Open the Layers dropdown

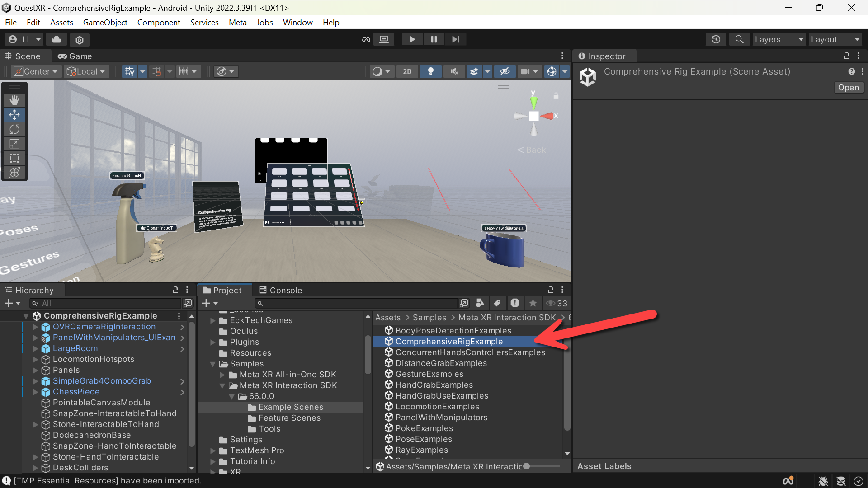point(779,39)
